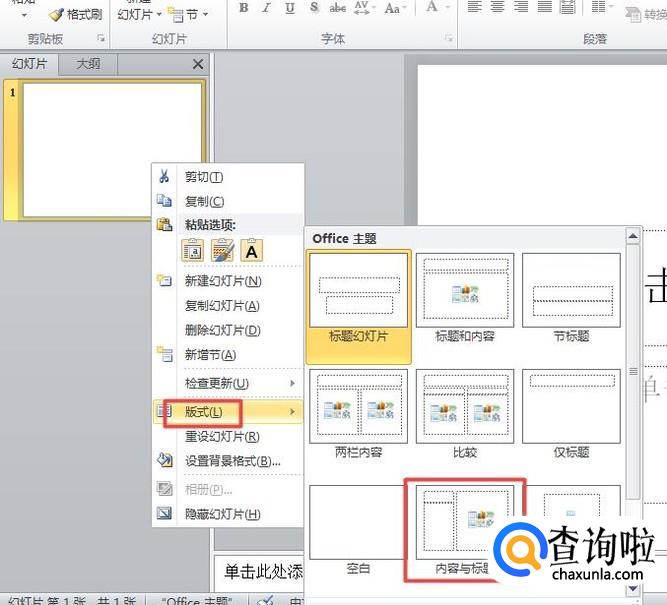Image resolution: width=667 pixels, height=605 pixels.
Task: Open the 版式(L) layout submenu
Action: [x=228, y=412]
